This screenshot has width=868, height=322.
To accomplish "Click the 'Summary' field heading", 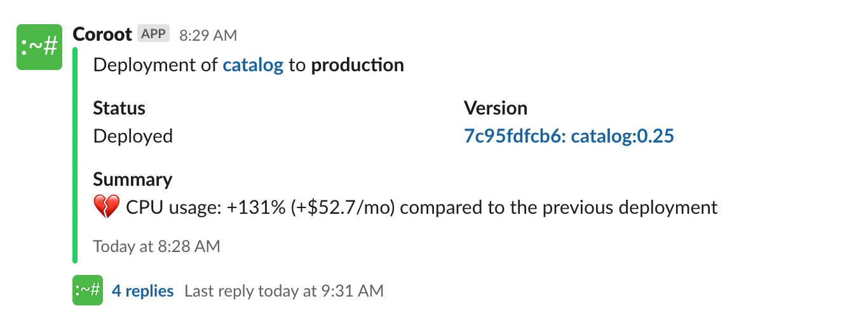I will (x=133, y=179).
